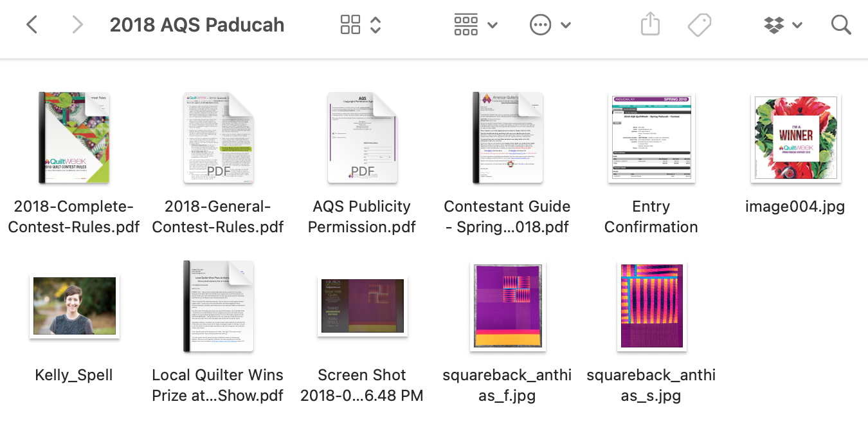The width and height of the screenshot is (868, 424).
Task: Select squareback_anthias_f.jpg quilt image
Action: click(507, 305)
